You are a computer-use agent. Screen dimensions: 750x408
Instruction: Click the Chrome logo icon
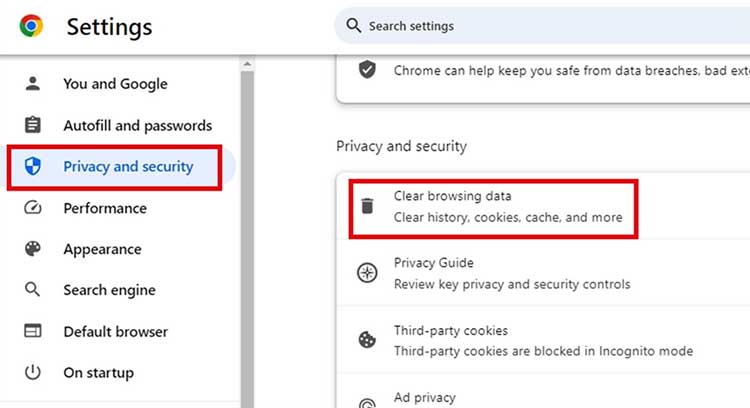pyautogui.click(x=31, y=26)
